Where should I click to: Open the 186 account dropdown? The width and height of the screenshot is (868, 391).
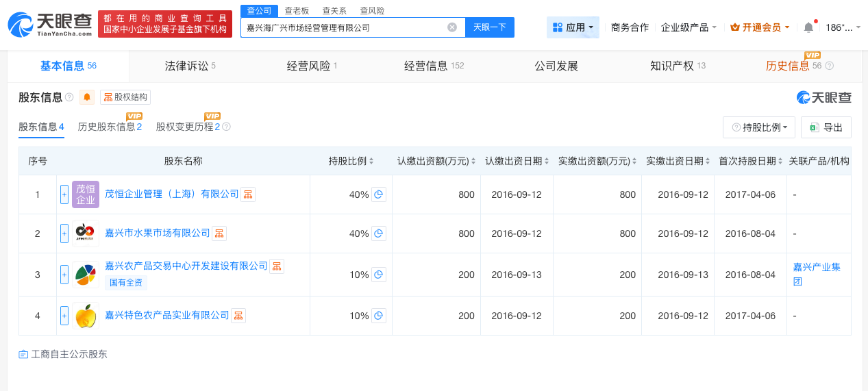point(843,27)
